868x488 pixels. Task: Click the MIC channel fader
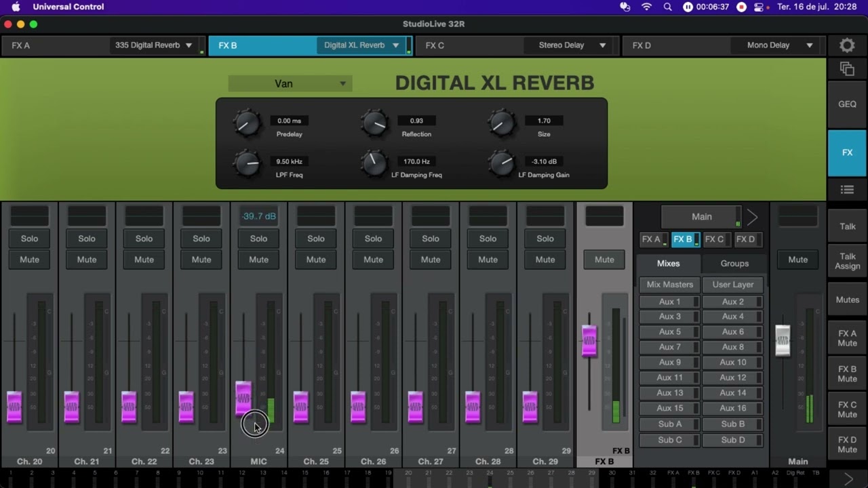click(243, 398)
